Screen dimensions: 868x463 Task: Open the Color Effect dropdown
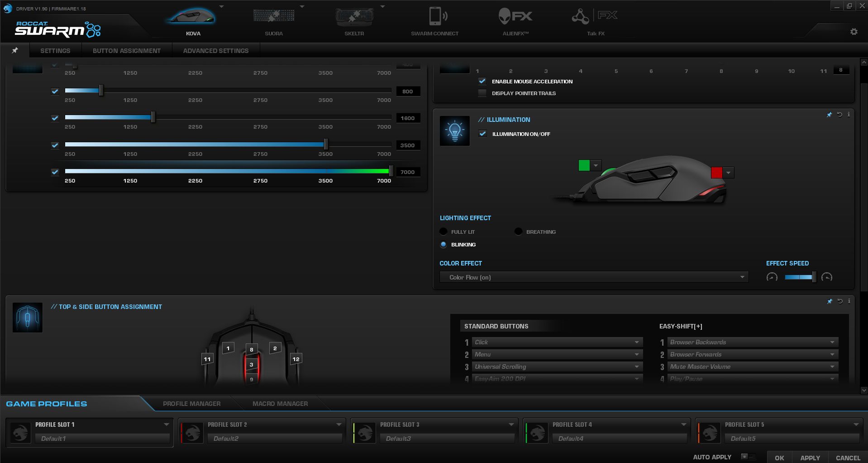(594, 277)
